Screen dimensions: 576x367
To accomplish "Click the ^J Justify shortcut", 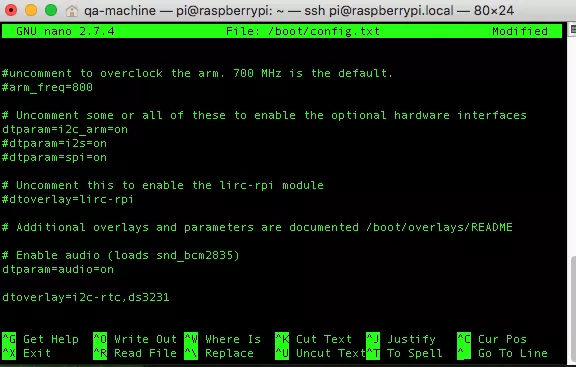I will pos(401,339).
